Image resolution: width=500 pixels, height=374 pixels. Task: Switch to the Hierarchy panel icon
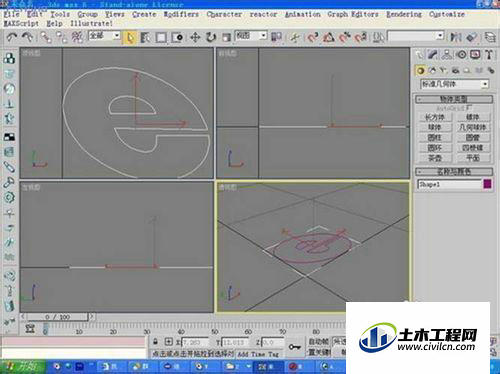coord(447,55)
